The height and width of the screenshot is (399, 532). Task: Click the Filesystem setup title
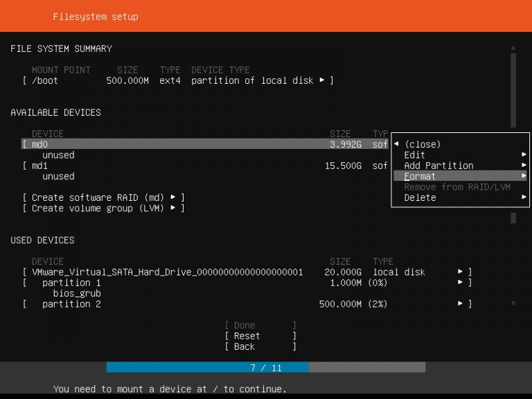tap(96, 17)
